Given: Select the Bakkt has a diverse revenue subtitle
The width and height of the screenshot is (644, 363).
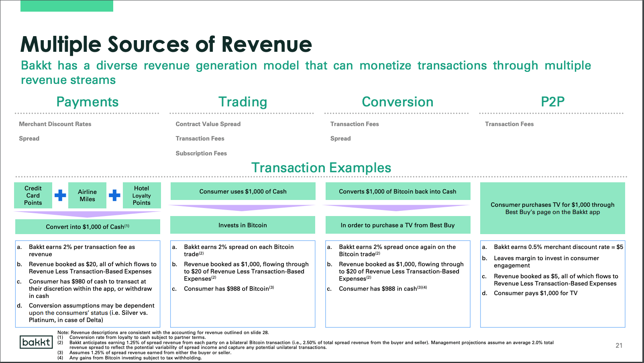Looking at the screenshot, I should click(306, 73).
